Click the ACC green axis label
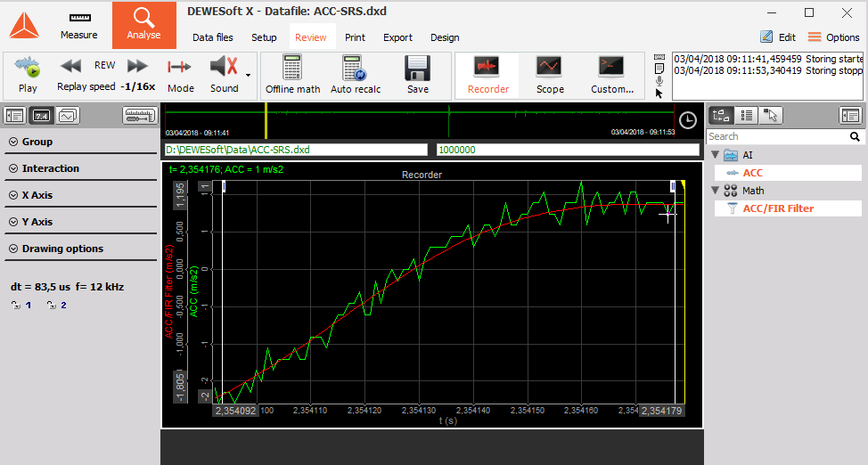 tap(193, 291)
